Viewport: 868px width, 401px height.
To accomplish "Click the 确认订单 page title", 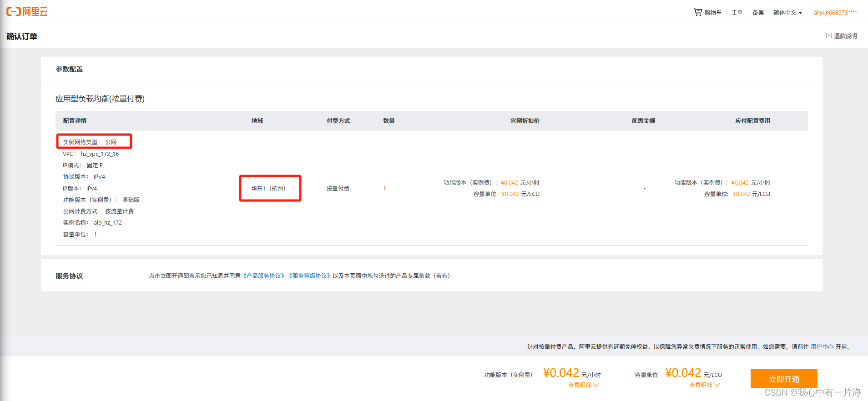I will 22,36.
